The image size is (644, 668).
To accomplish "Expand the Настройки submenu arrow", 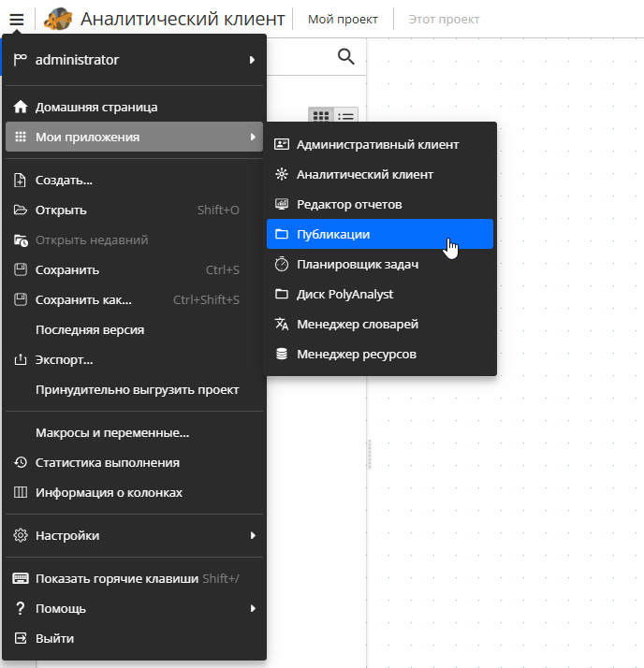I will tap(253, 535).
